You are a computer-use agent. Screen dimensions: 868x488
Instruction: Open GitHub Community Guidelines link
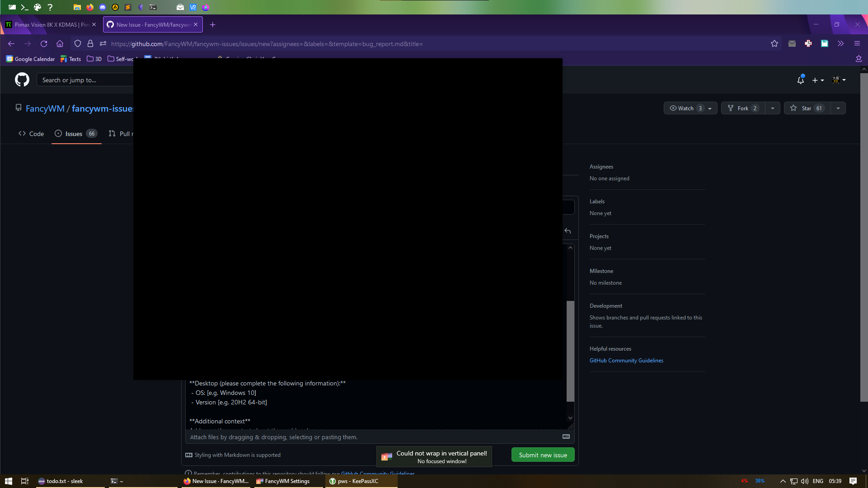pyautogui.click(x=626, y=360)
